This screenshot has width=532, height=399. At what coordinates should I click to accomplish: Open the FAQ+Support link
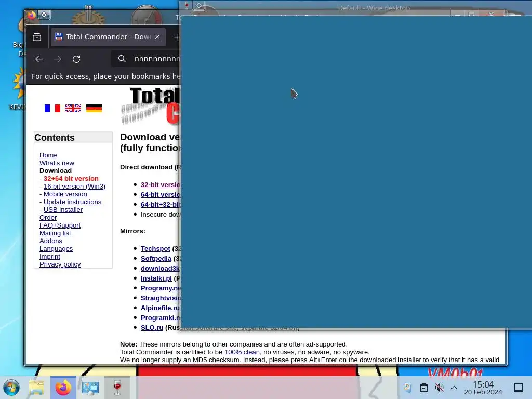click(60, 225)
